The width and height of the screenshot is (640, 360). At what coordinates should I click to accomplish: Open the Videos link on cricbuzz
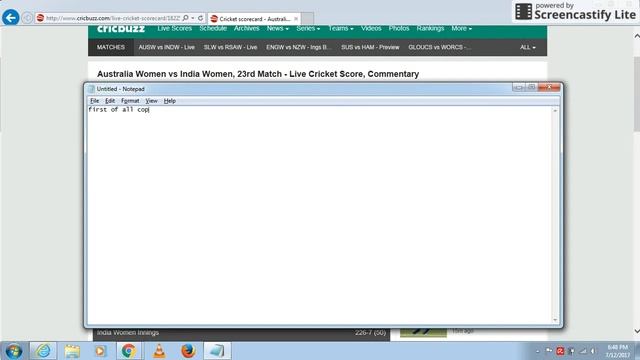tap(371, 29)
